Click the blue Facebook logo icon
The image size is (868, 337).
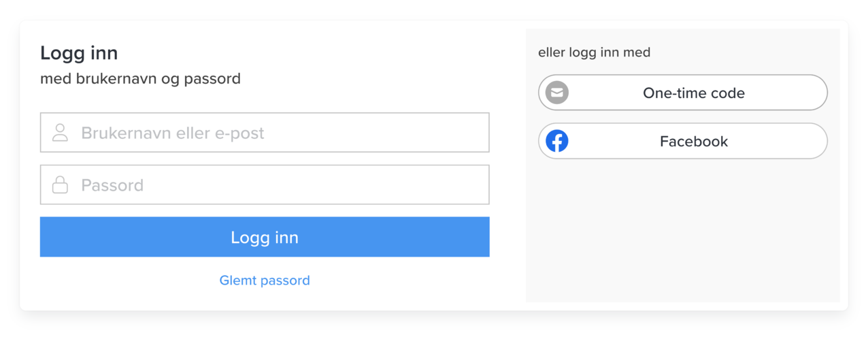click(x=557, y=142)
